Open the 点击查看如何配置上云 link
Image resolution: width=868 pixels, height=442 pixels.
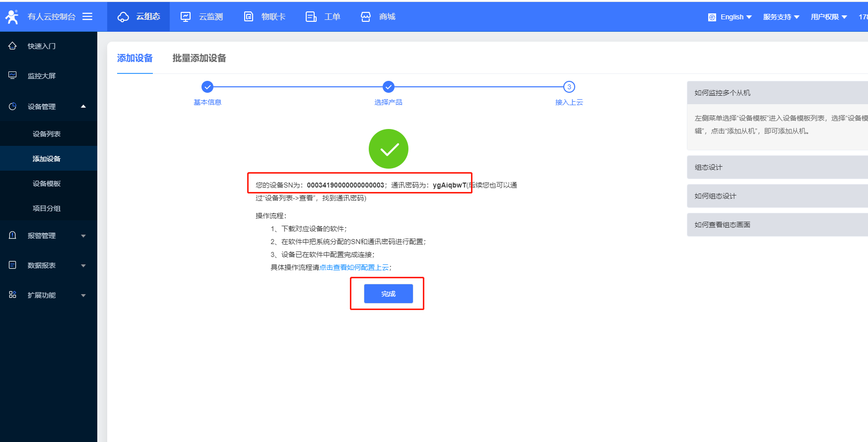tap(354, 267)
